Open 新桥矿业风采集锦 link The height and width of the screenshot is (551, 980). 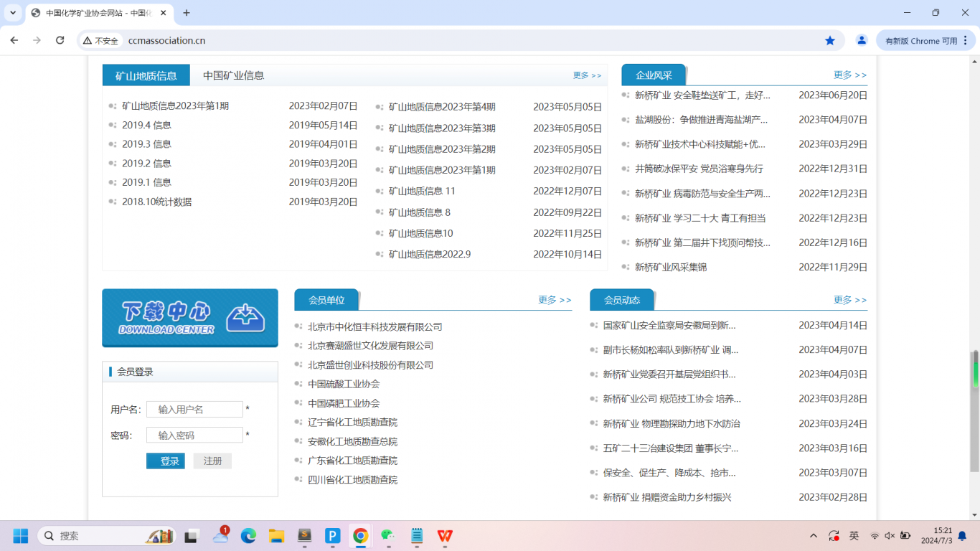pos(671,267)
